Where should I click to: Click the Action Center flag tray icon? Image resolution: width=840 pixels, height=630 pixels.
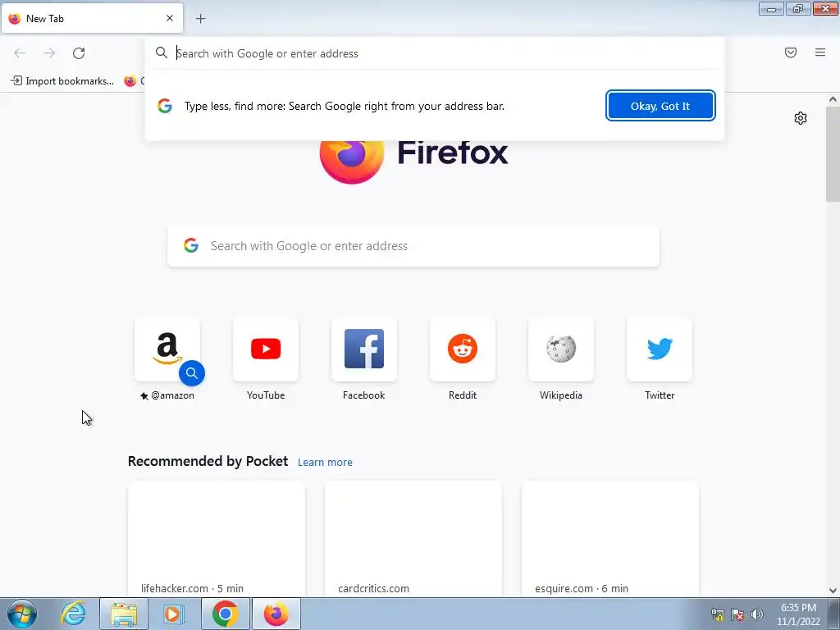pos(737,614)
